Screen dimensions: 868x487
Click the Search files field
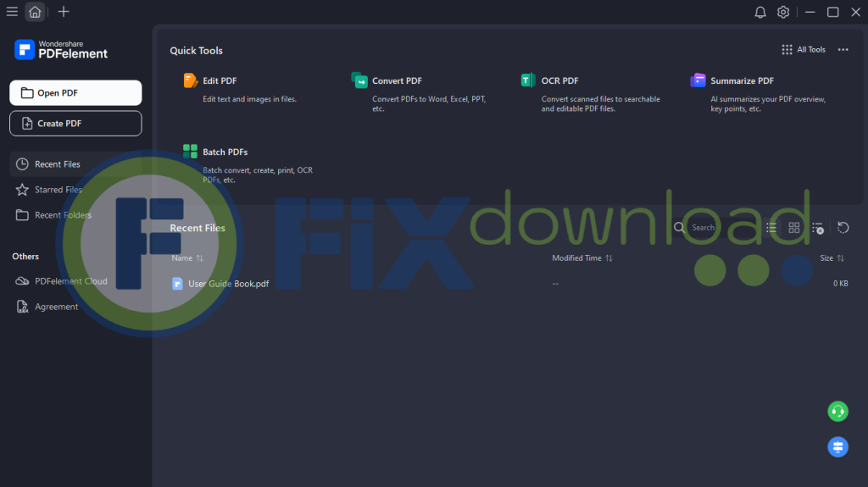coord(704,228)
